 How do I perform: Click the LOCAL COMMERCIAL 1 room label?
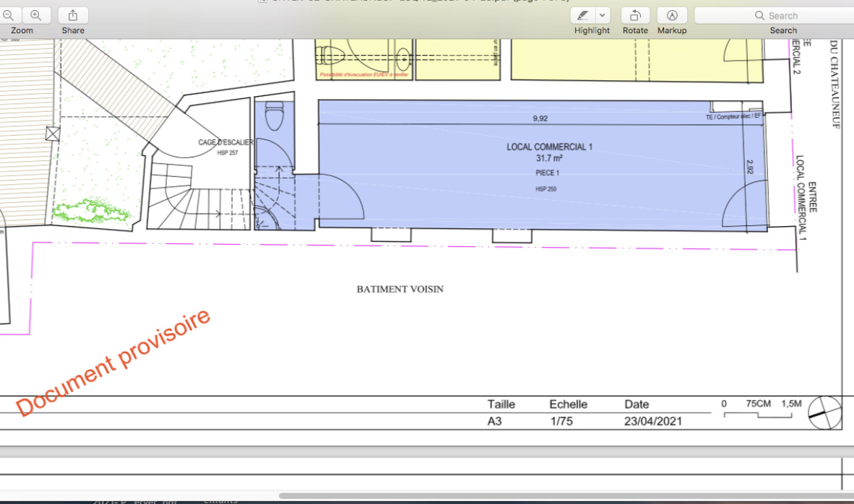point(549,147)
